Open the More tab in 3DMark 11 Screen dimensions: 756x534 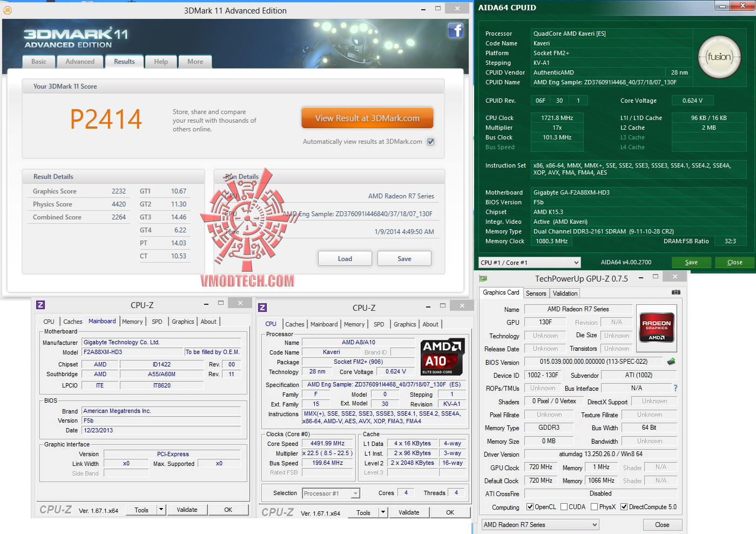coord(195,62)
